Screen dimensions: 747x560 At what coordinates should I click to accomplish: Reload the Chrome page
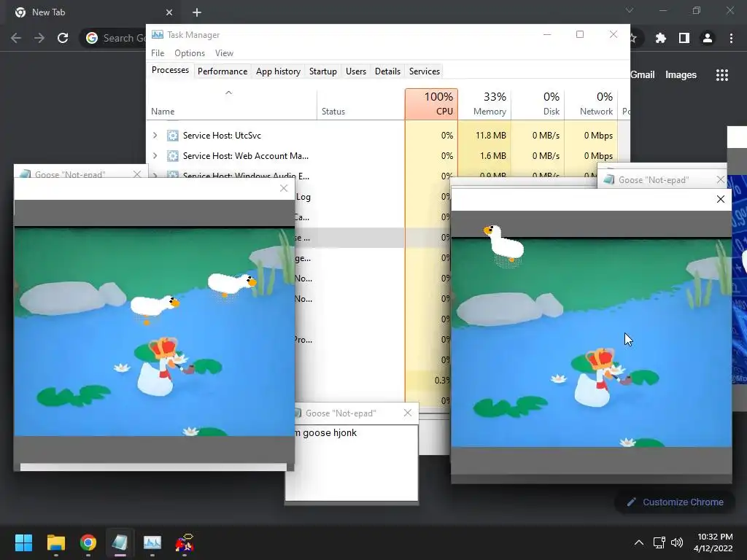coord(63,38)
